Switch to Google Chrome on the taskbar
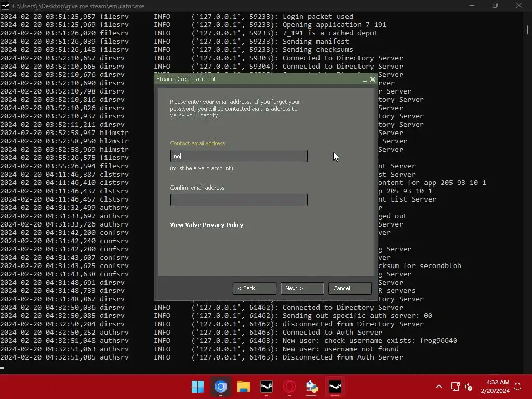 [220, 387]
